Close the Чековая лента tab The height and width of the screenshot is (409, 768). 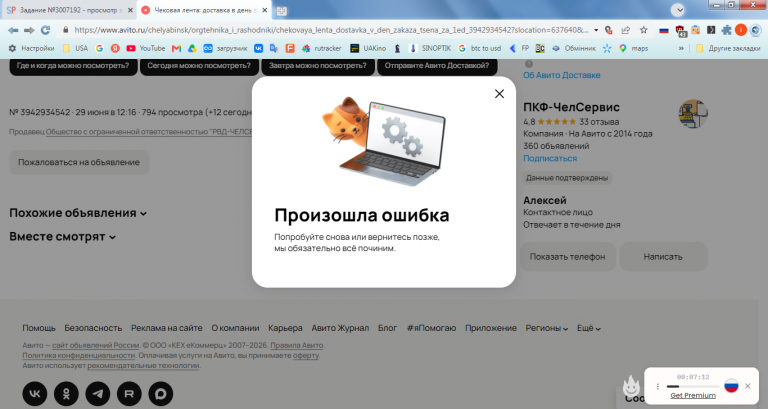264,10
